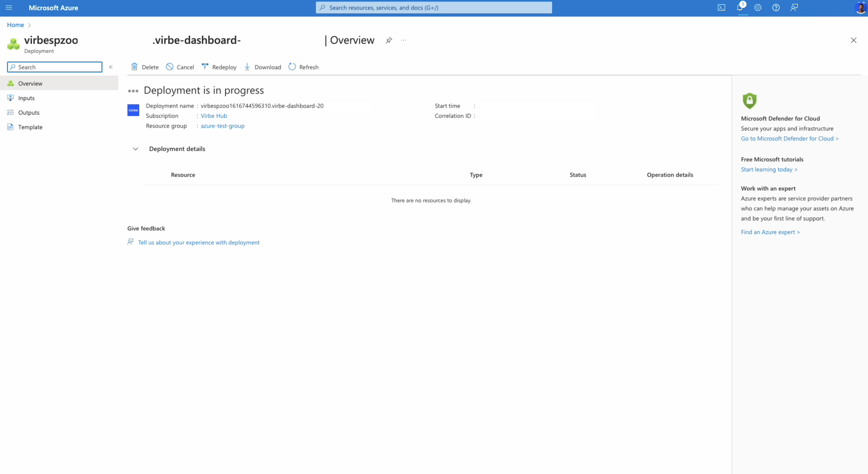Close the deployment blade
This screenshot has width=868, height=474.
853,40
